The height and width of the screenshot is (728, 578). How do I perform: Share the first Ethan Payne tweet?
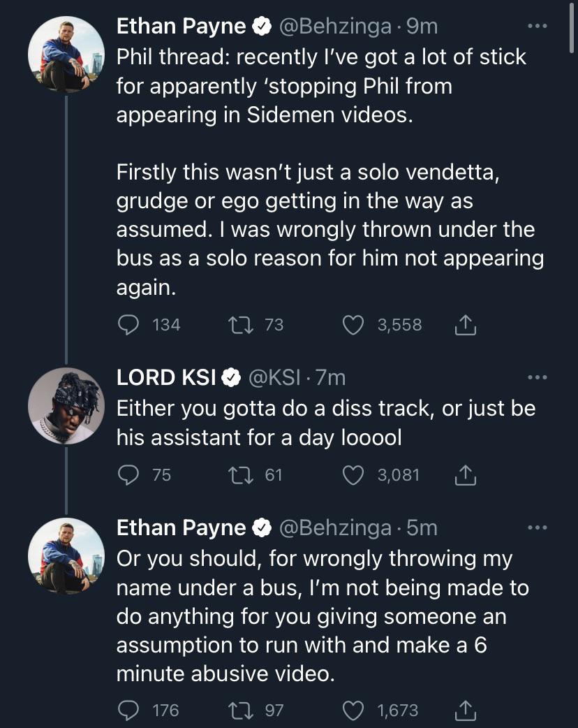point(465,325)
